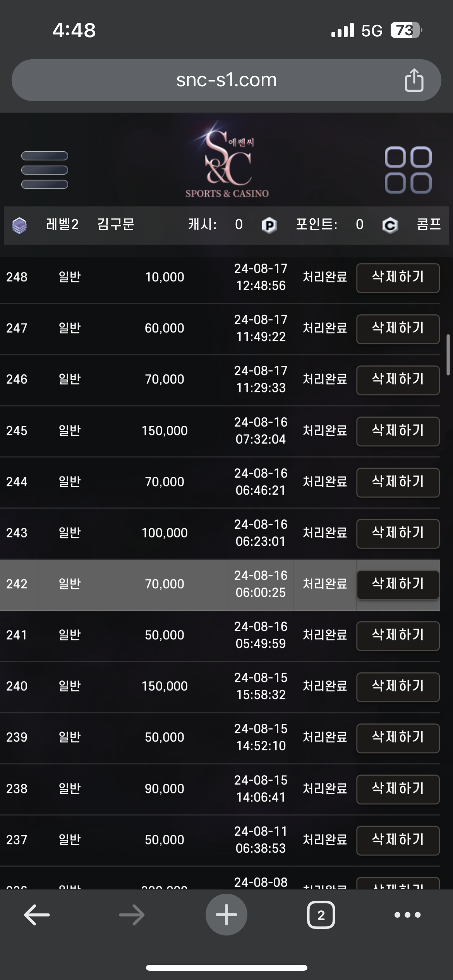Delete record 248 with 삭제하기 button
Viewport: 453px width, 980px height.
coord(398,278)
